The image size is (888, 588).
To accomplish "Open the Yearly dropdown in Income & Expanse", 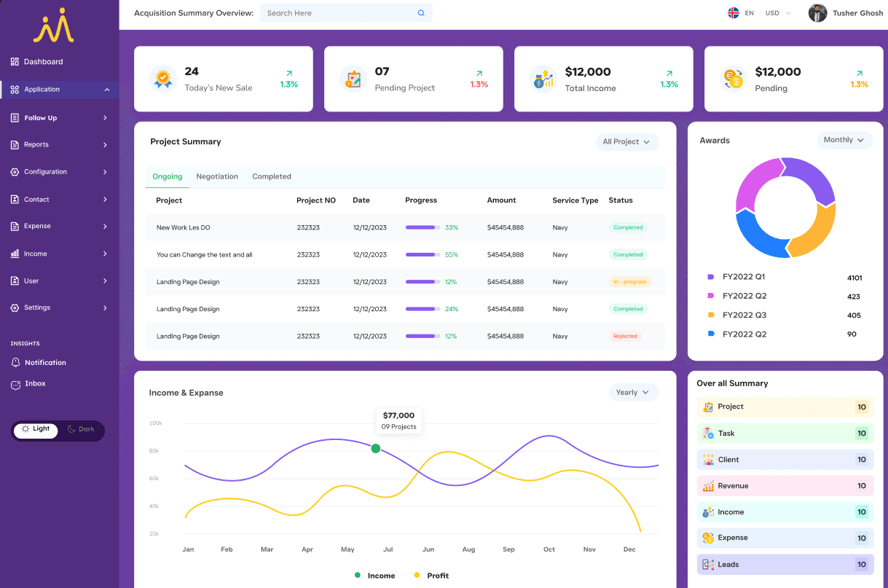I will pos(633,392).
